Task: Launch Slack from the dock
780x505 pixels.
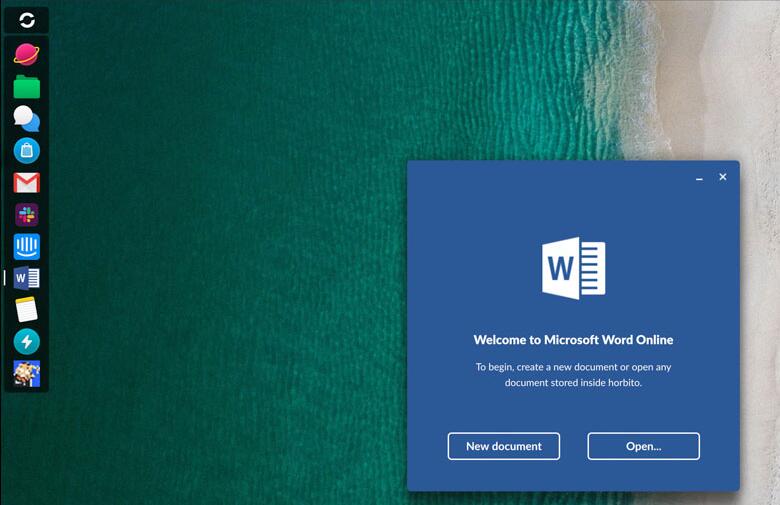Action: pyautogui.click(x=26, y=215)
